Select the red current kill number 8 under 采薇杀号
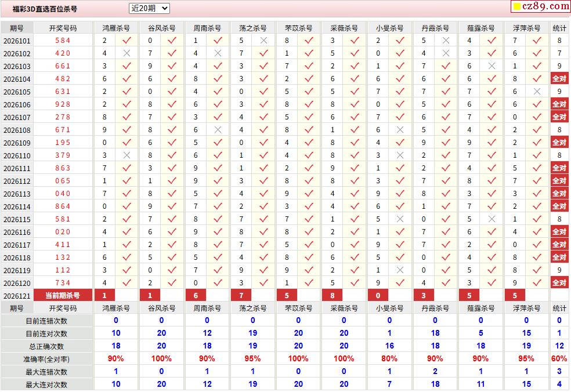The width and height of the screenshot is (571, 392). pyautogui.click(x=332, y=296)
